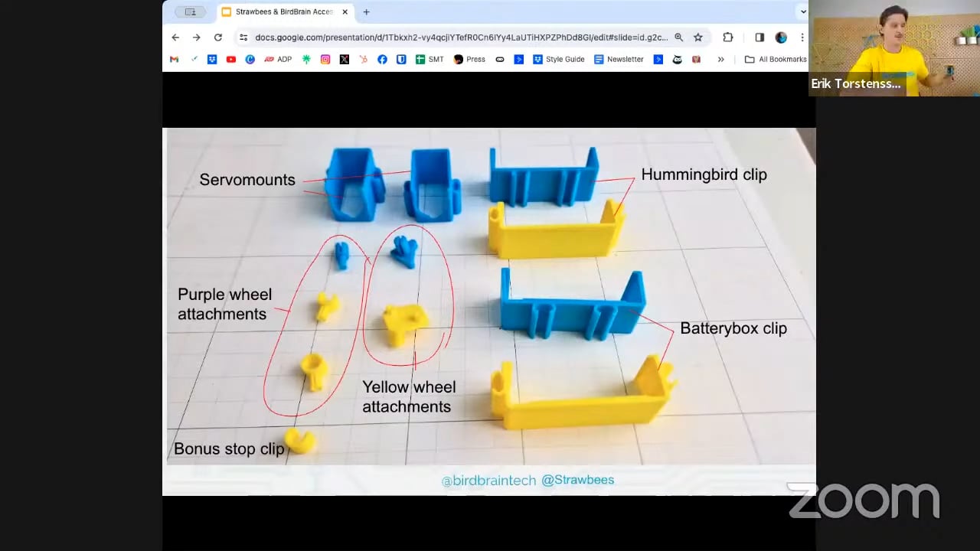Image resolution: width=980 pixels, height=551 pixels.
Task: Open the X bookmark icon
Action: click(345, 59)
